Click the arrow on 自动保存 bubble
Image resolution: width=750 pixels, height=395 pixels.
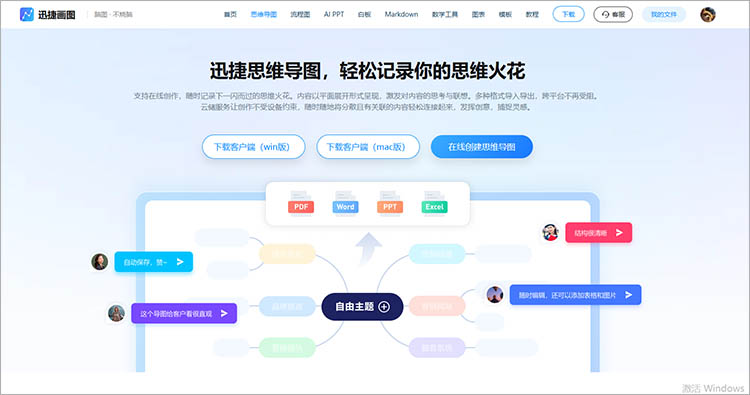point(180,262)
